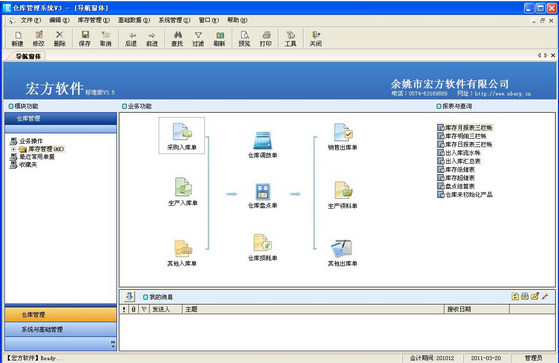
Task: Click the download arrow icon beside 我的消息
Action: click(129, 296)
